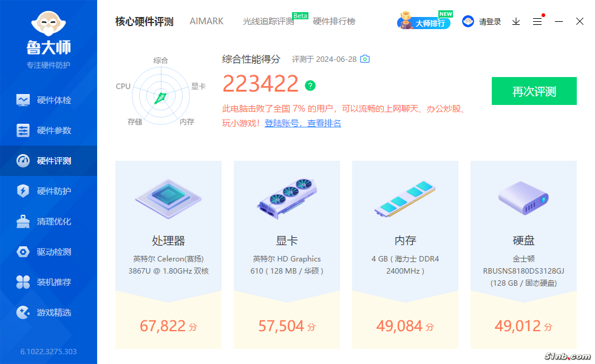Click the processor chip icon

coord(169,199)
